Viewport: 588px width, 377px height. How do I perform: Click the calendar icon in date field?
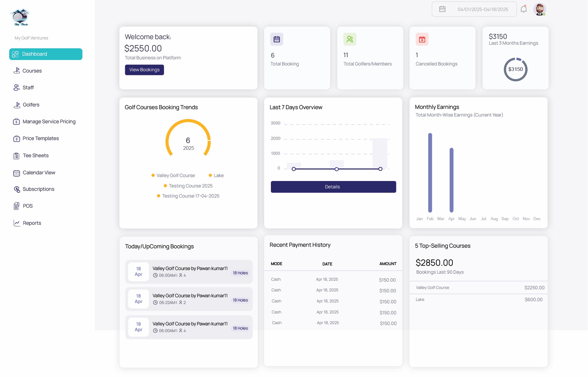coord(442,9)
